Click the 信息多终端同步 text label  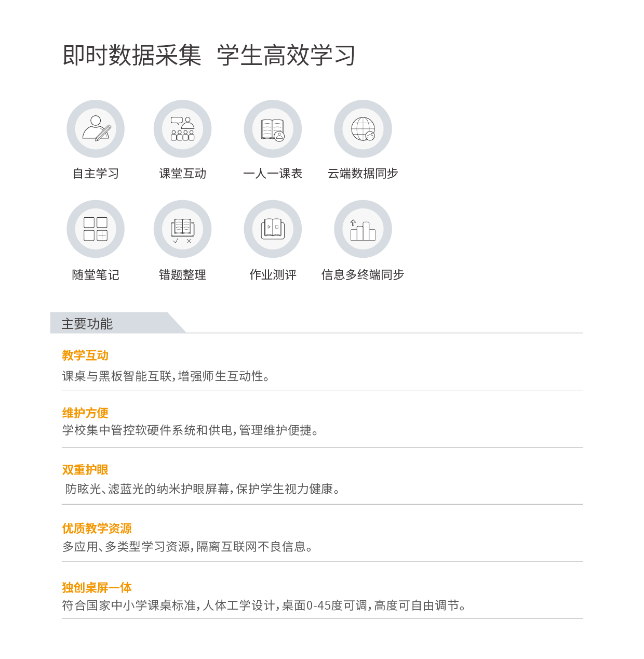click(363, 275)
